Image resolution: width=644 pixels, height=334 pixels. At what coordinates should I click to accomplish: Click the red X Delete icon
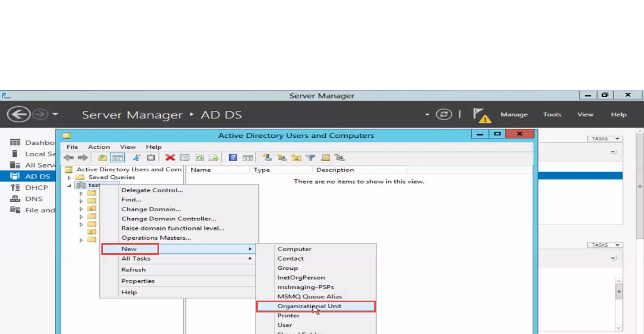170,157
